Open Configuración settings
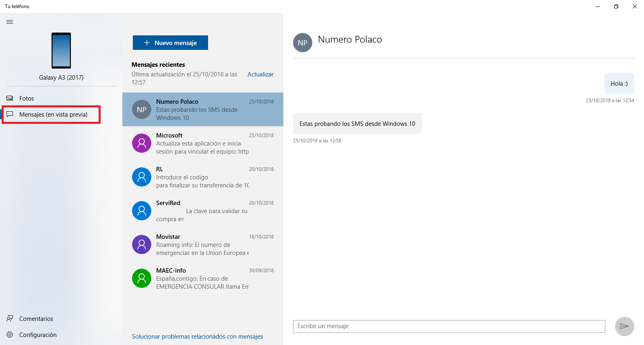This screenshot has height=345, width=644. (x=61, y=335)
